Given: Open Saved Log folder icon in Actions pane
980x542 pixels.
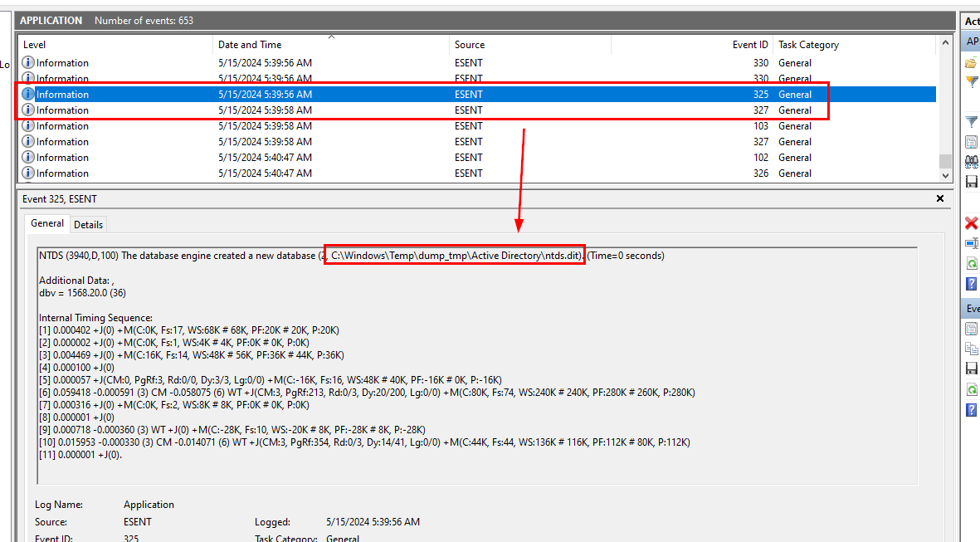Looking at the screenshot, I should (x=971, y=63).
